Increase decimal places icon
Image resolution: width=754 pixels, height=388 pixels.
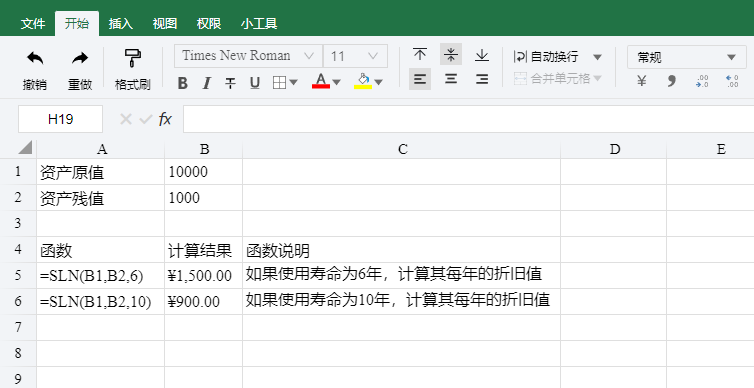702,81
